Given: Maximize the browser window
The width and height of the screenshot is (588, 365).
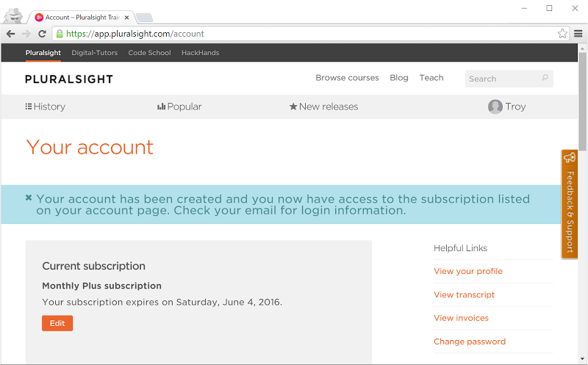Looking at the screenshot, I should point(549,8).
